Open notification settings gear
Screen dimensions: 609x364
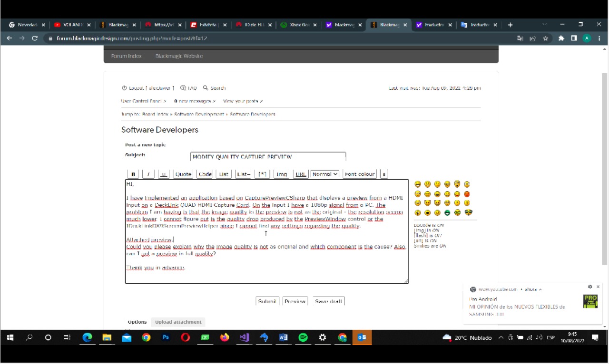click(590, 287)
